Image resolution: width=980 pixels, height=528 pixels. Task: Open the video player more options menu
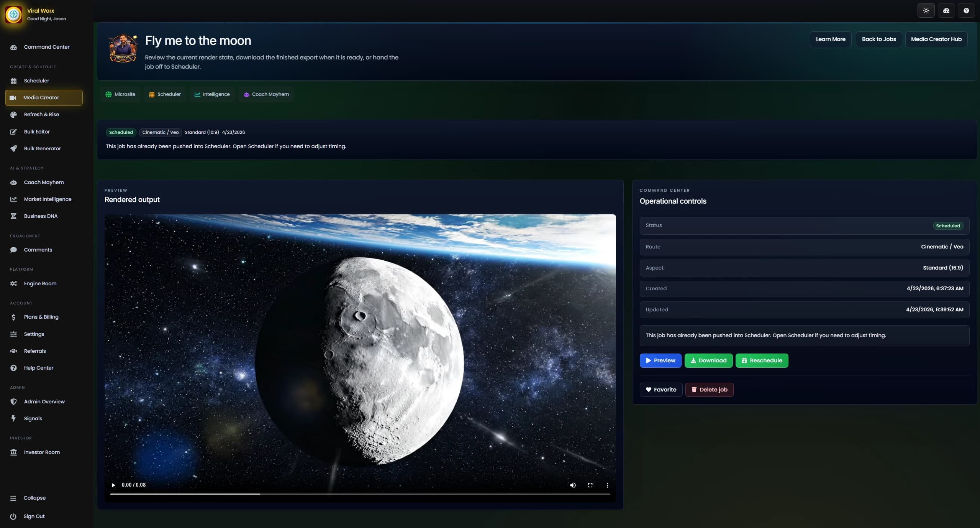pos(607,485)
